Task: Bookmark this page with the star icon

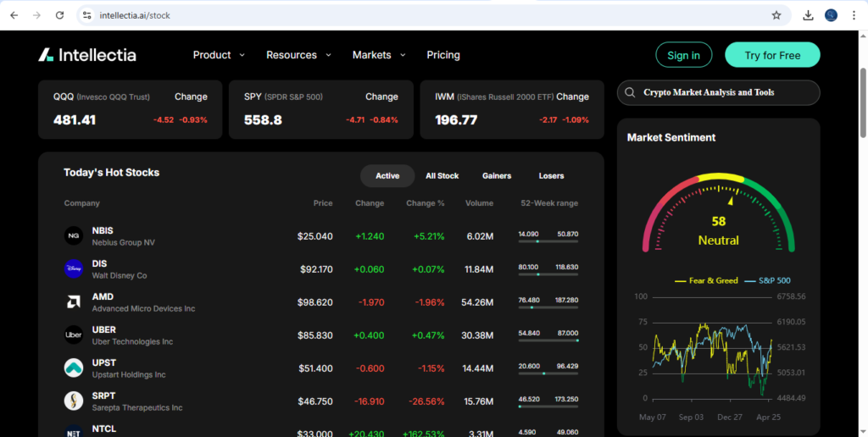Action: [x=776, y=15]
